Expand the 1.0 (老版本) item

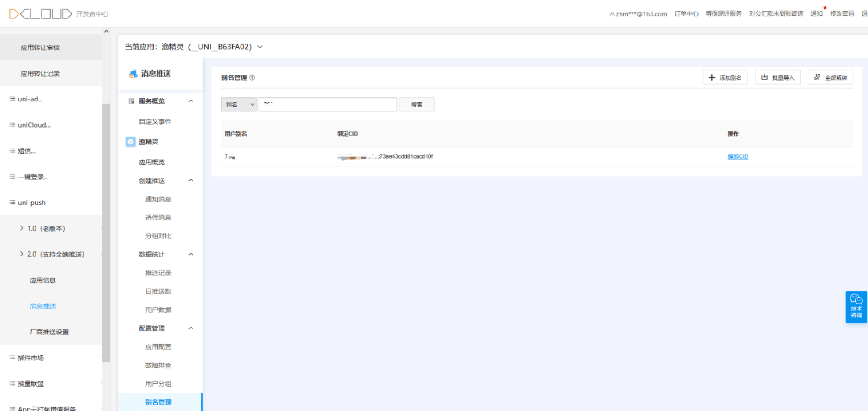(x=22, y=228)
